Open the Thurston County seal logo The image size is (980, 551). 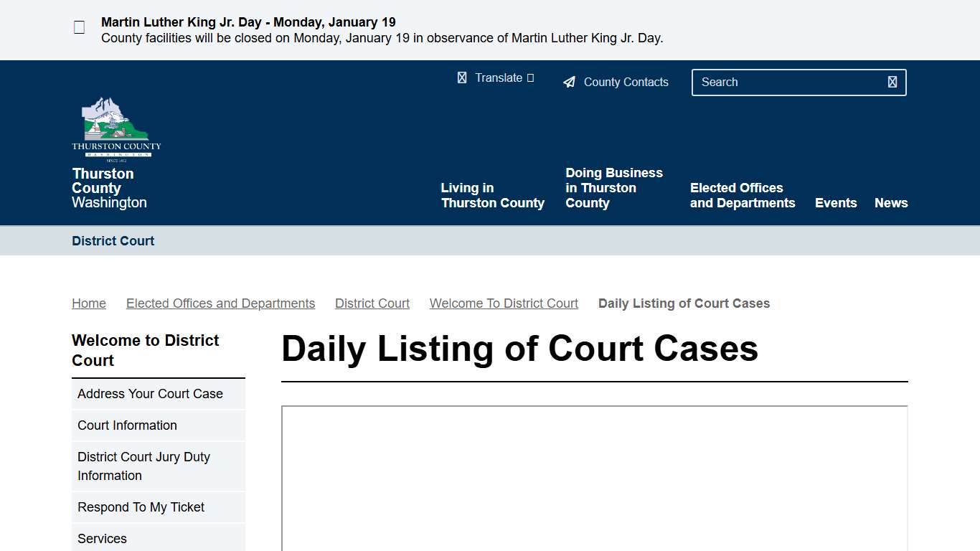tap(116, 127)
